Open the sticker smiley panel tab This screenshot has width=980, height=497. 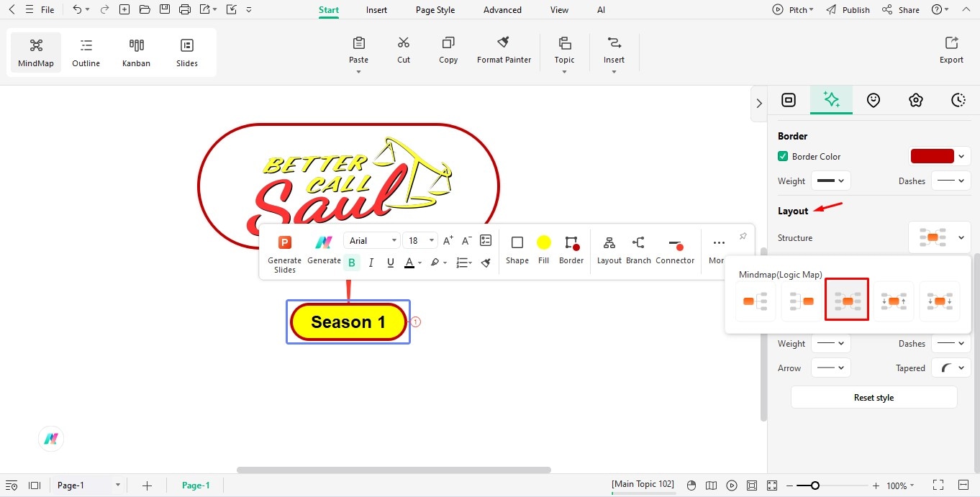(874, 101)
